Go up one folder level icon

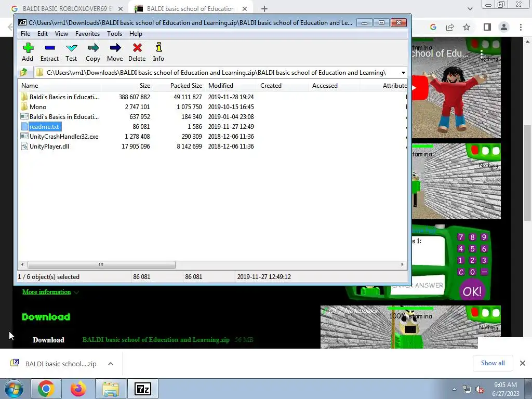[24, 72]
